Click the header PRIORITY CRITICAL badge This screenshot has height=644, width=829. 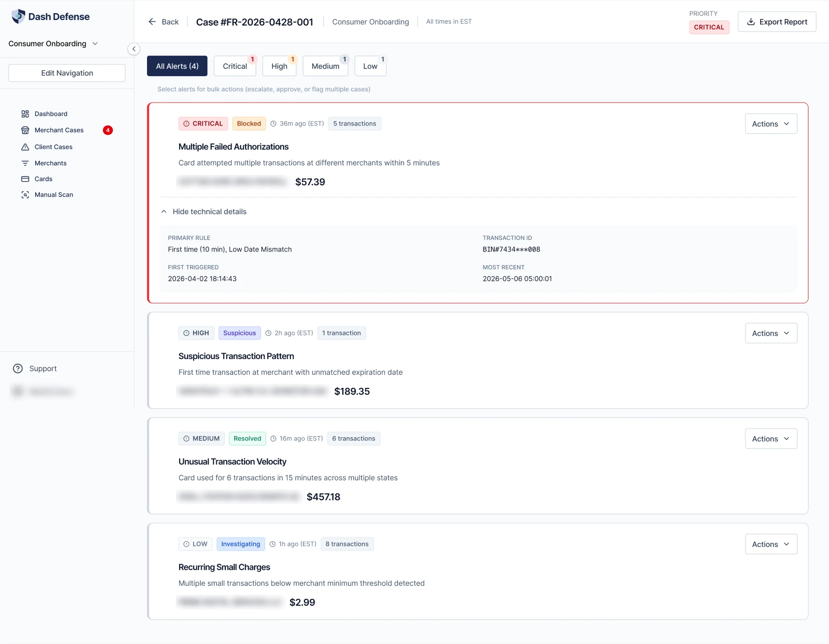pos(709,27)
